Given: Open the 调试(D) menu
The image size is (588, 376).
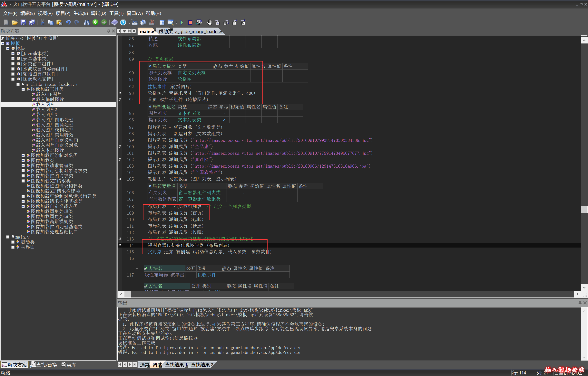Looking at the screenshot, I should click(x=98, y=14).
